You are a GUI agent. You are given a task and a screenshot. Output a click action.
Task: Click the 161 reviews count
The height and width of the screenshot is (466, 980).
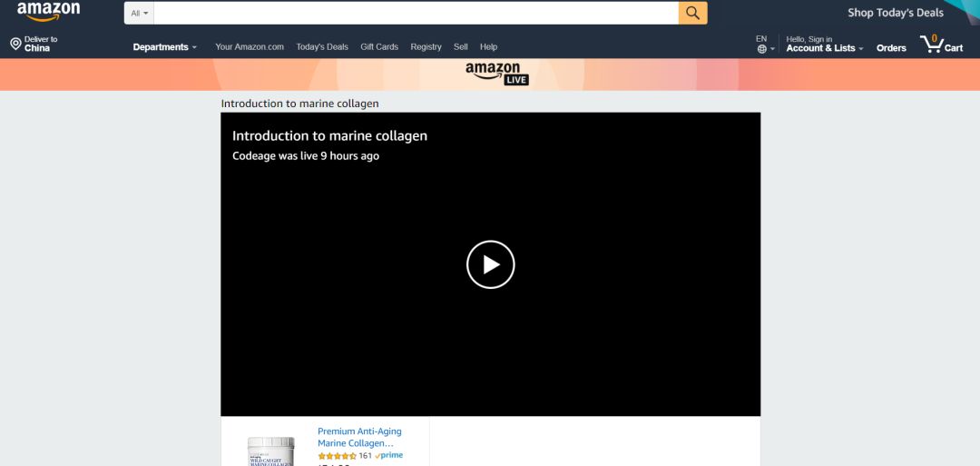click(x=365, y=456)
